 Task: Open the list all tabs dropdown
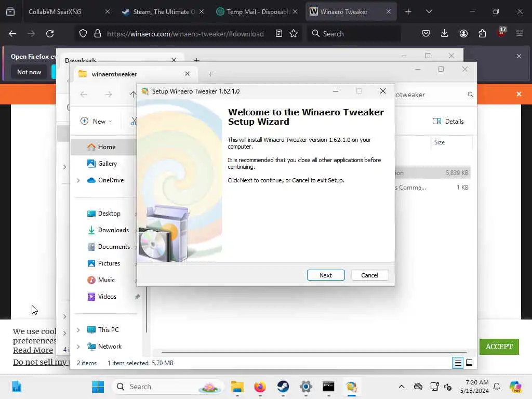[429, 12]
